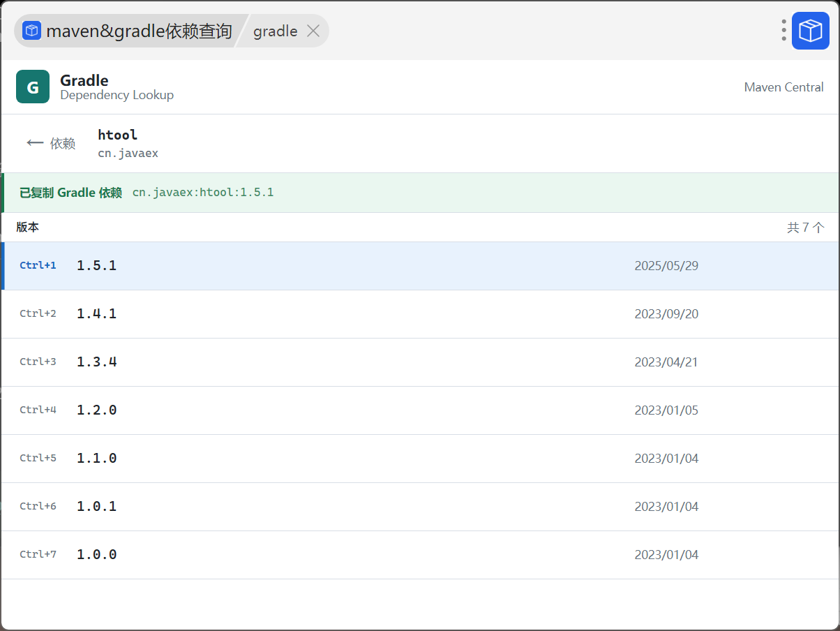
Task: Select version 1.2.0 row
Action: pyautogui.click(x=420, y=410)
